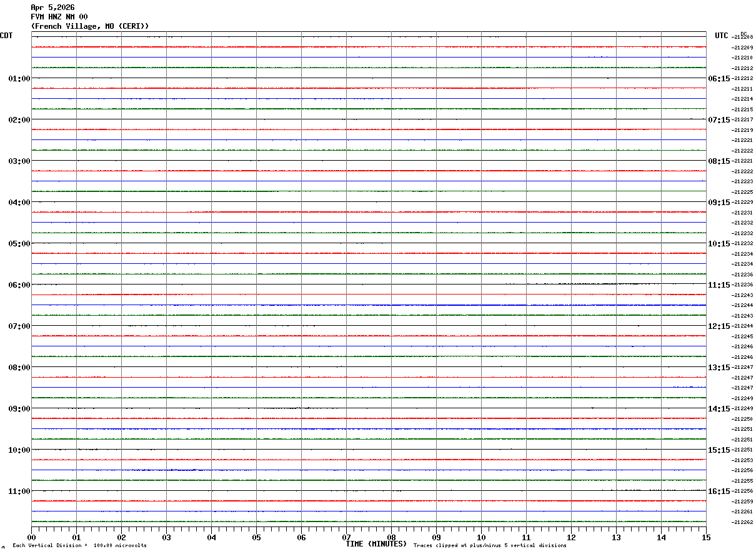
Task: Select the DC offset value -212231
Action: click(742, 213)
